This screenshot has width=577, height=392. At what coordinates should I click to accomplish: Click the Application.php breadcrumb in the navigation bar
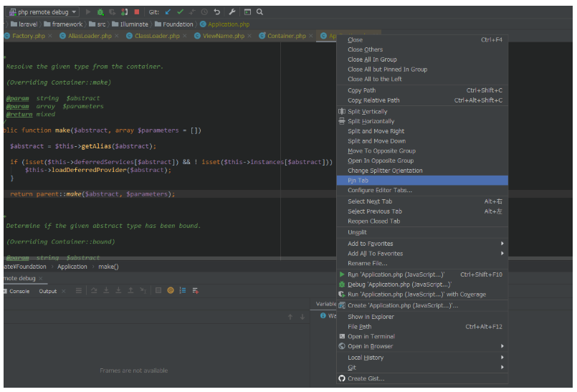[225, 24]
